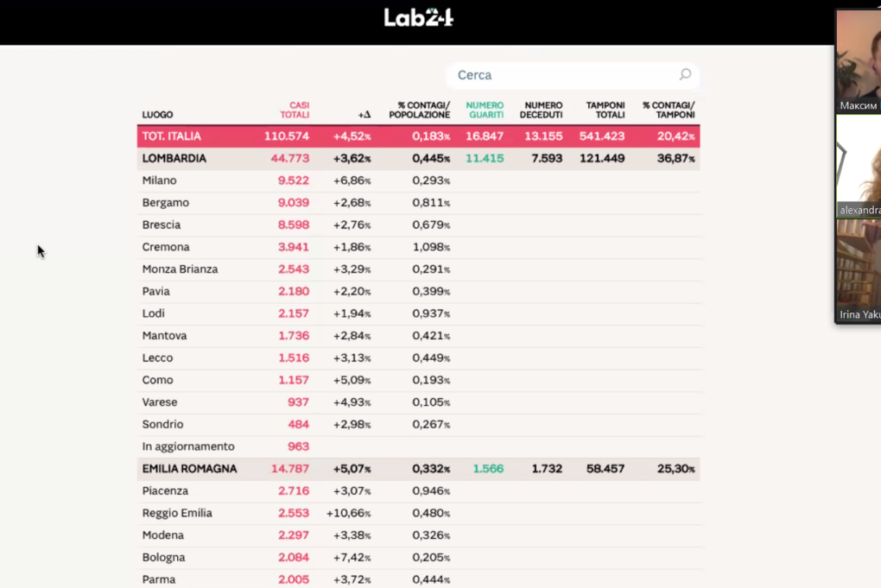Click Italy total cases value 110.574

pyautogui.click(x=287, y=136)
